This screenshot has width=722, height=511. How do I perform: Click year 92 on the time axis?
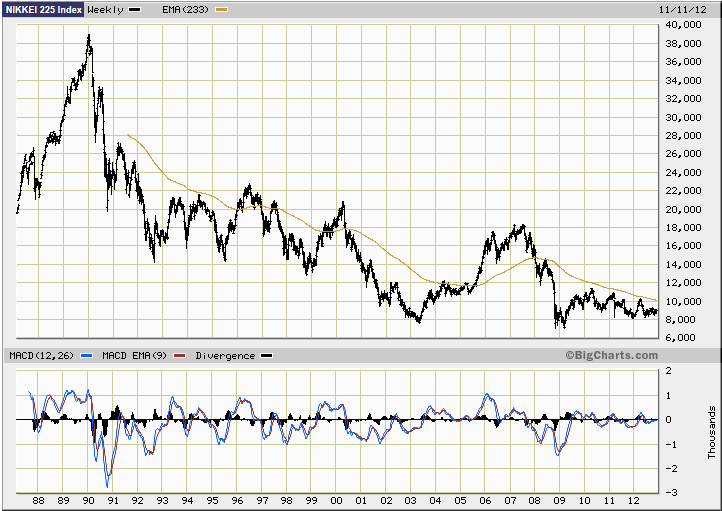pos(138,501)
